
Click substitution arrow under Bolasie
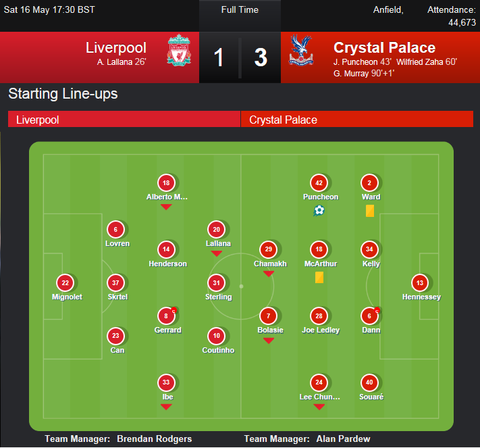[x=269, y=341]
